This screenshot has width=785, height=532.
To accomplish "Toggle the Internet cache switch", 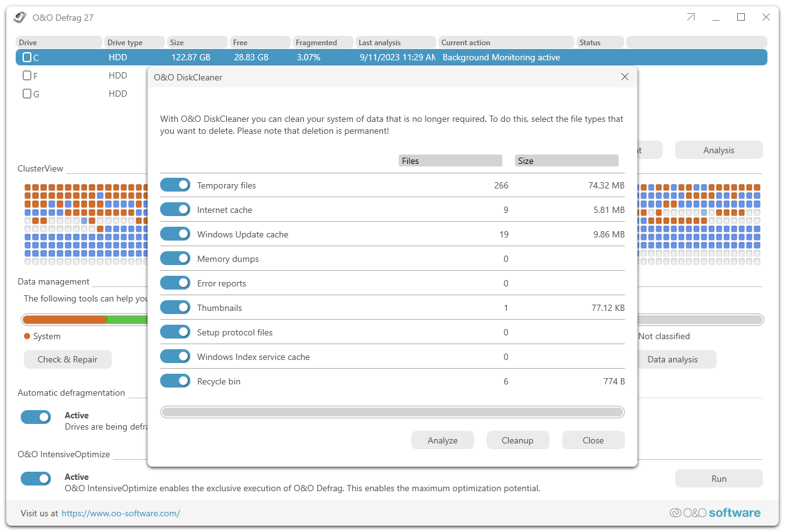I will click(x=175, y=209).
